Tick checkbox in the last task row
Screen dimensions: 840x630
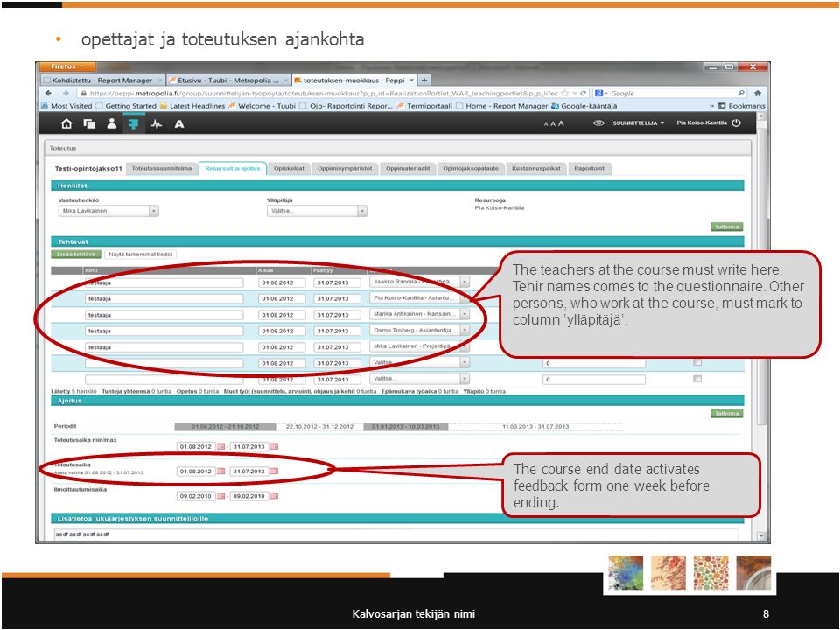(x=697, y=379)
